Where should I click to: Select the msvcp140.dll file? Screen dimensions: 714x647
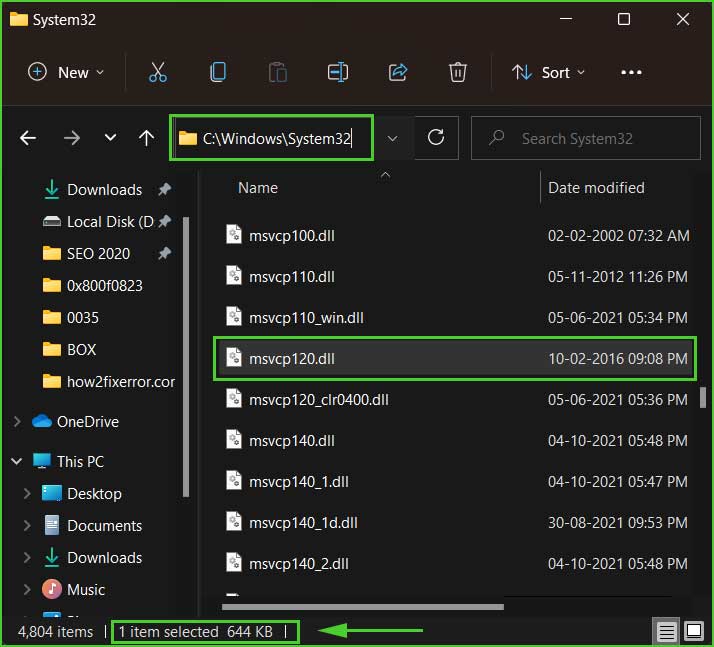(x=291, y=441)
